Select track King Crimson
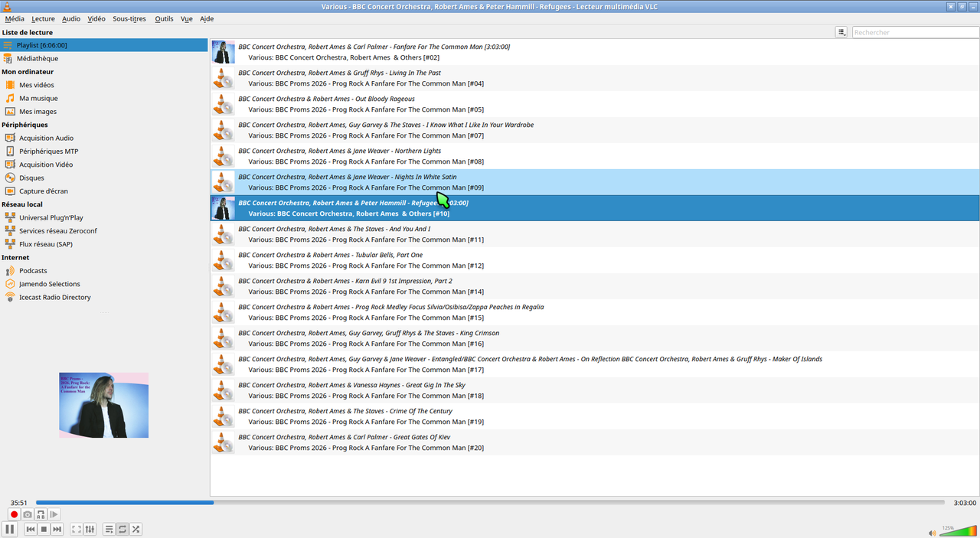The height and width of the screenshot is (538, 980). coord(595,338)
